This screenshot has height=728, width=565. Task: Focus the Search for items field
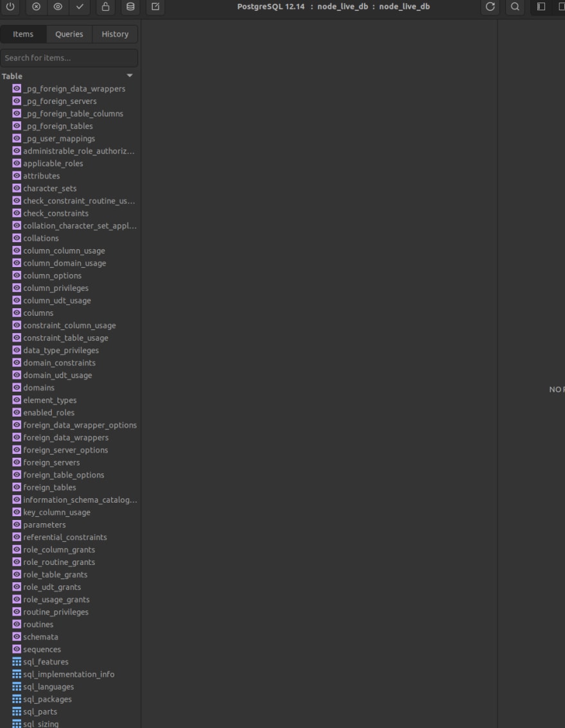pos(69,58)
